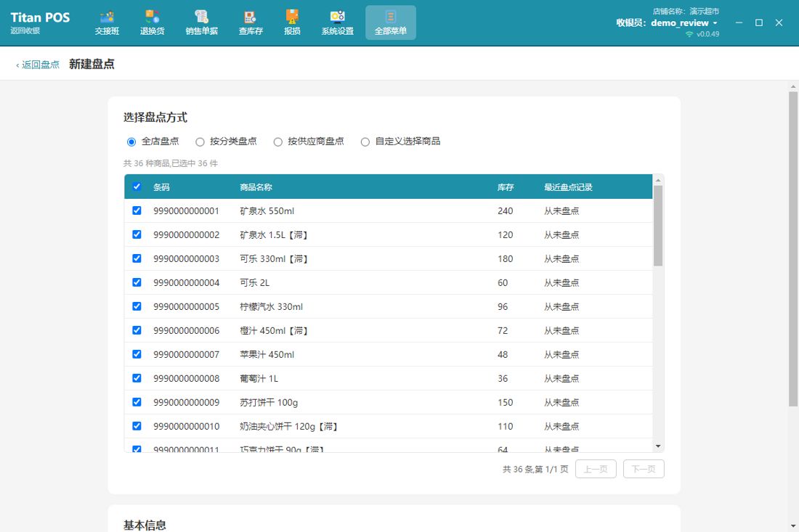Open the 全部菜单 all menus icon
This screenshot has width=799, height=532.
(390, 23)
